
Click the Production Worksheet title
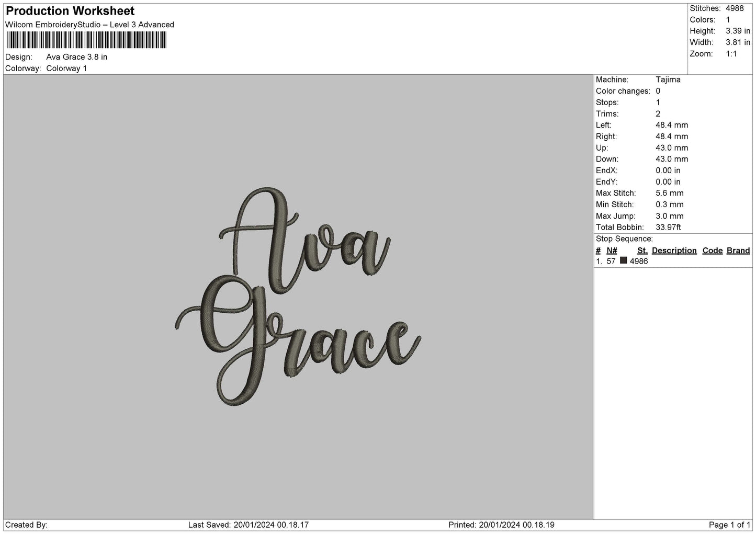pos(70,11)
